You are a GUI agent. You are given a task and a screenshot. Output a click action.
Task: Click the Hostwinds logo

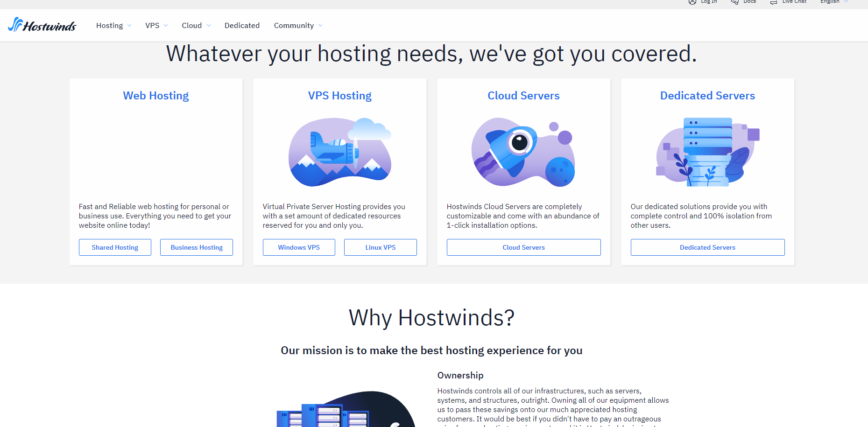tap(42, 25)
